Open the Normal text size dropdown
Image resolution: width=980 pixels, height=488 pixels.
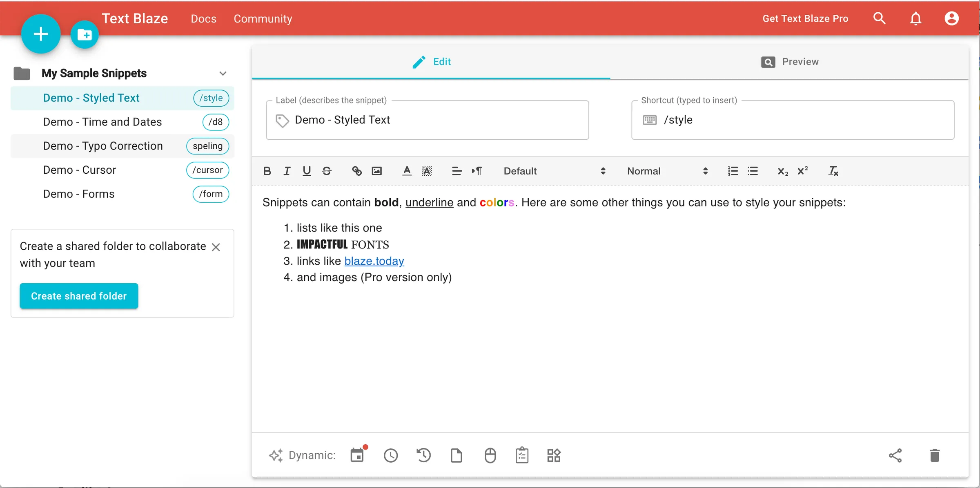(x=666, y=171)
